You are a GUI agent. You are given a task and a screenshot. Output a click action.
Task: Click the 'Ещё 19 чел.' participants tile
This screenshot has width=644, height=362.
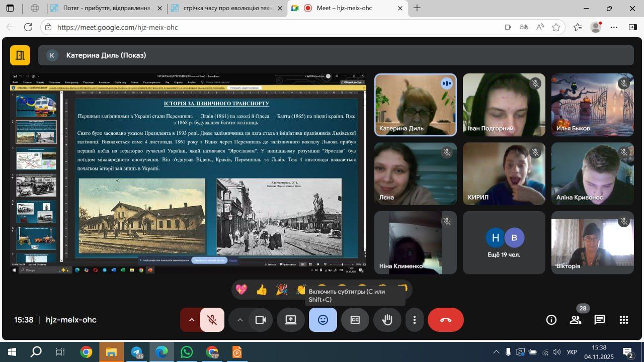(x=504, y=242)
